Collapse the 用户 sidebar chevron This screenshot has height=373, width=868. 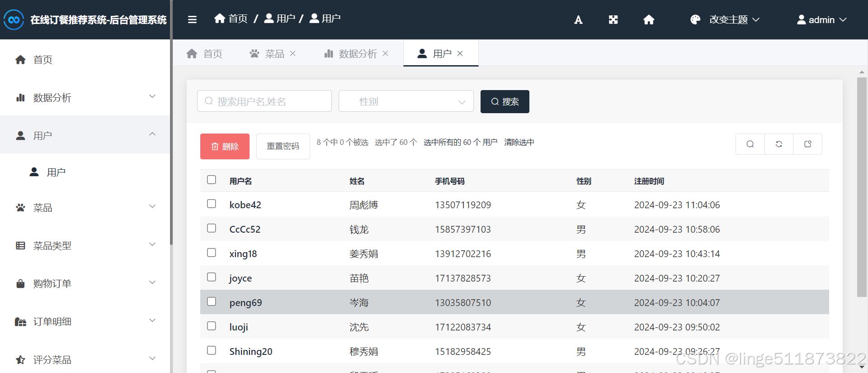click(x=152, y=134)
